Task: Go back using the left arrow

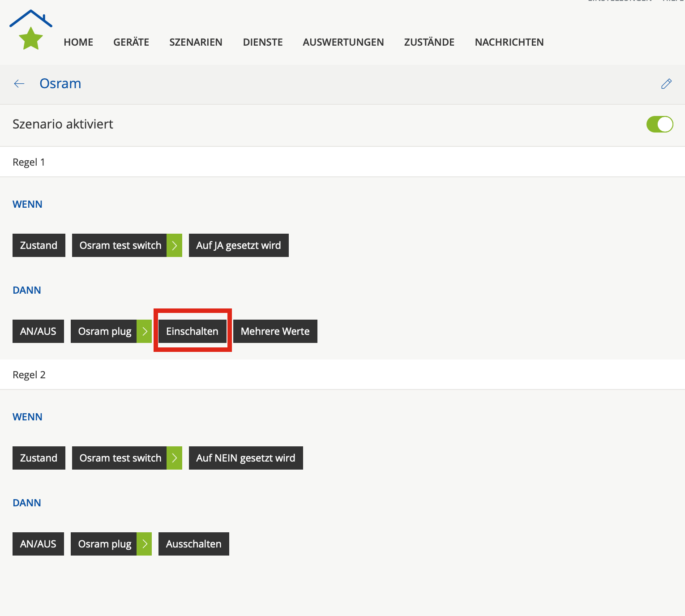Action: [x=19, y=84]
